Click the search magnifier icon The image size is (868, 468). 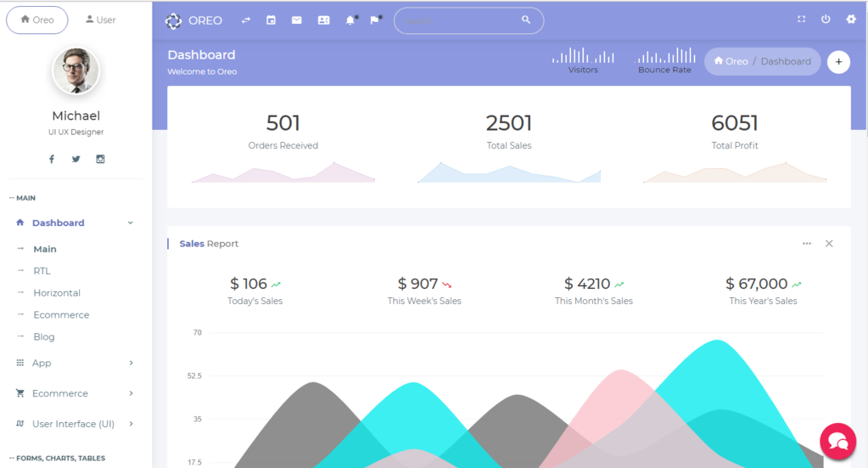coord(526,20)
